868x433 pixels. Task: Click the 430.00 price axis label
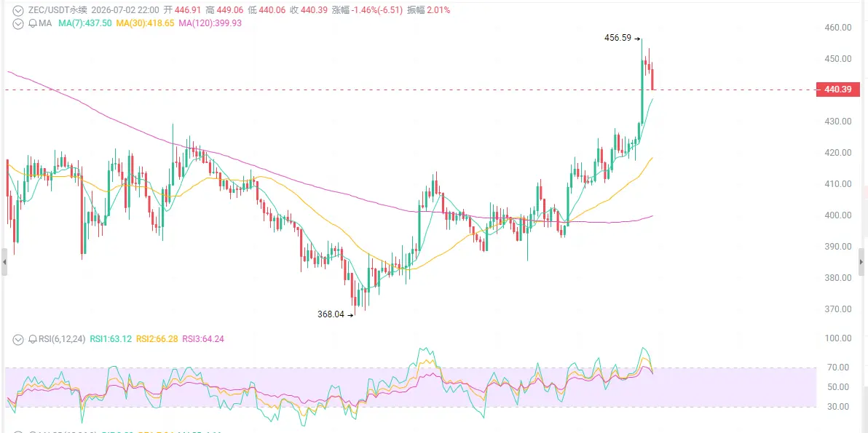837,121
